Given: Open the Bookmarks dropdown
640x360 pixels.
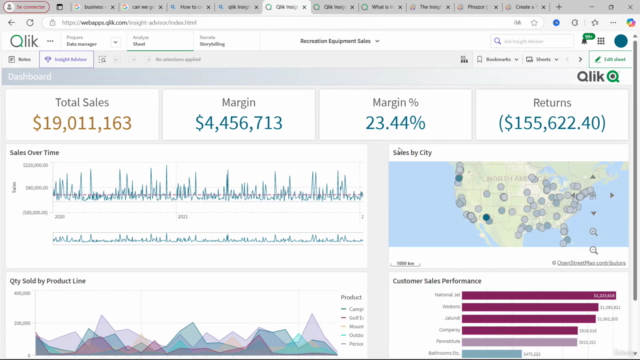Looking at the screenshot, I should point(498,60).
